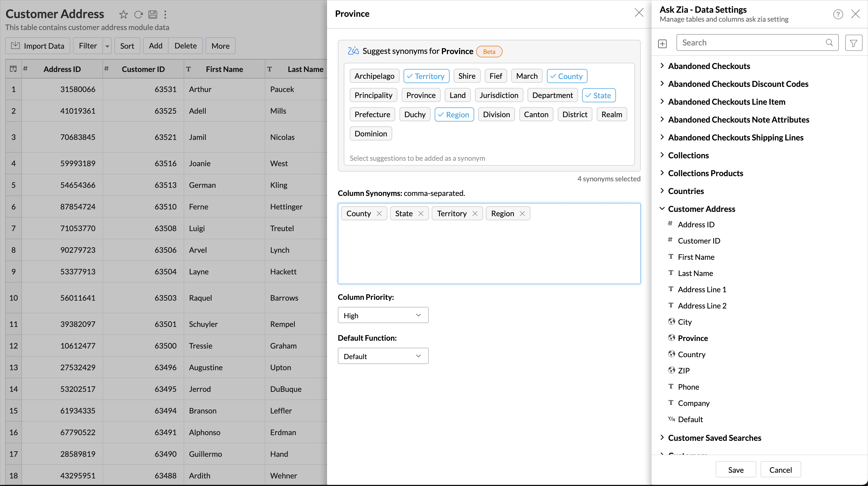Screen dimensions: 868x486
Task: Click the star favorite icon
Action: [x=123, y=15]
